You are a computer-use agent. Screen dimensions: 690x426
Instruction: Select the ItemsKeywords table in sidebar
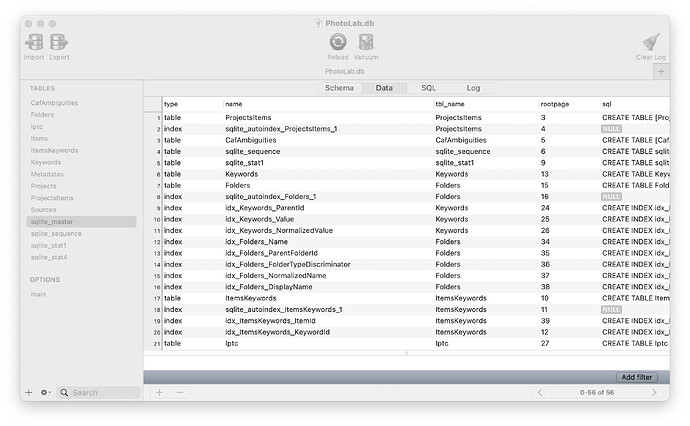[x=55, y=151]
